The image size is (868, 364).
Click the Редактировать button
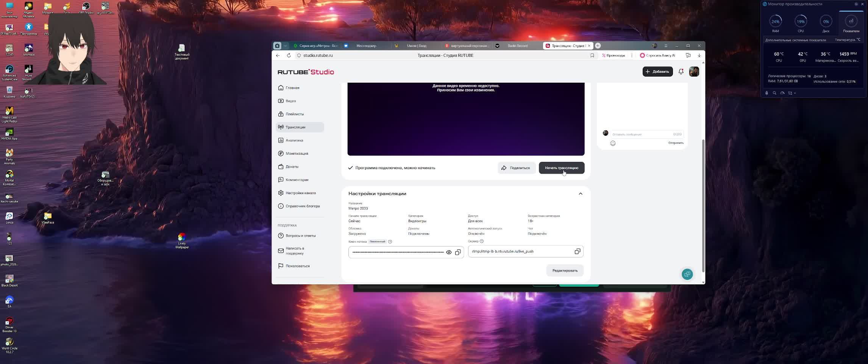[x=565, y=271]
